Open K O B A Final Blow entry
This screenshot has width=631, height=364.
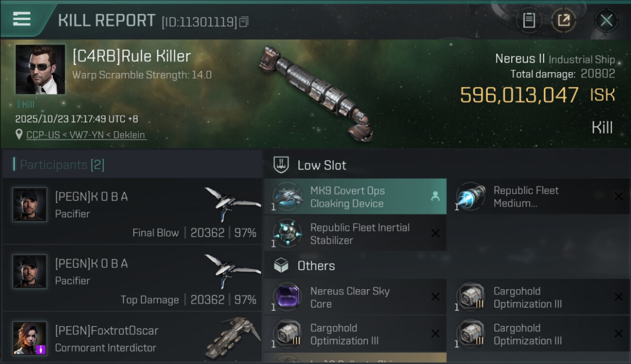[x=132, y=211]
